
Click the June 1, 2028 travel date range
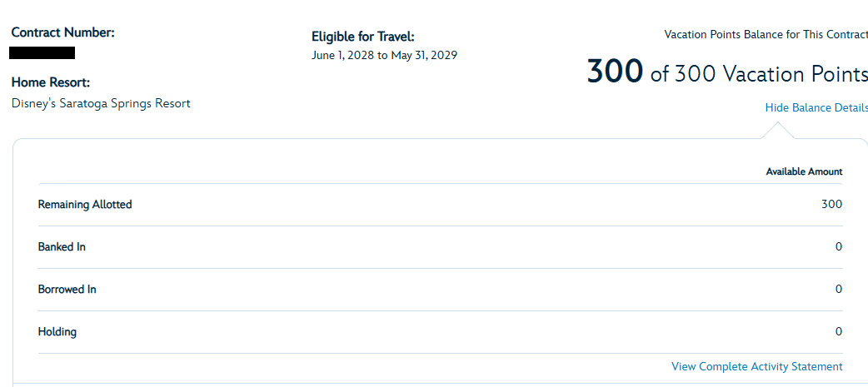point(384,55)
